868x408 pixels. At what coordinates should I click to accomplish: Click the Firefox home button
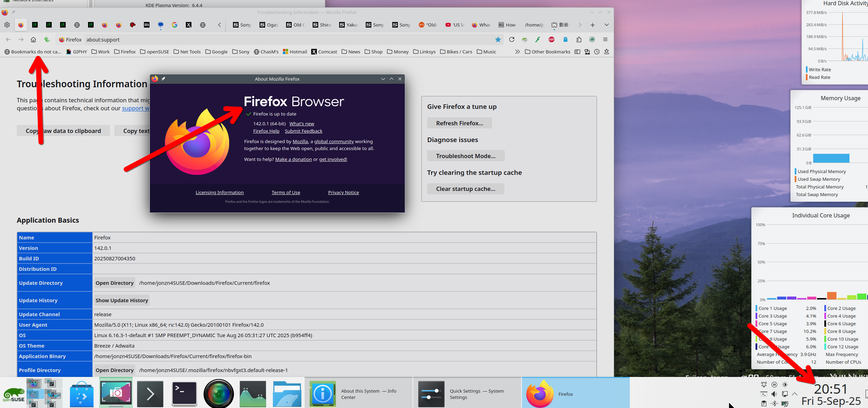coord(33,39)
